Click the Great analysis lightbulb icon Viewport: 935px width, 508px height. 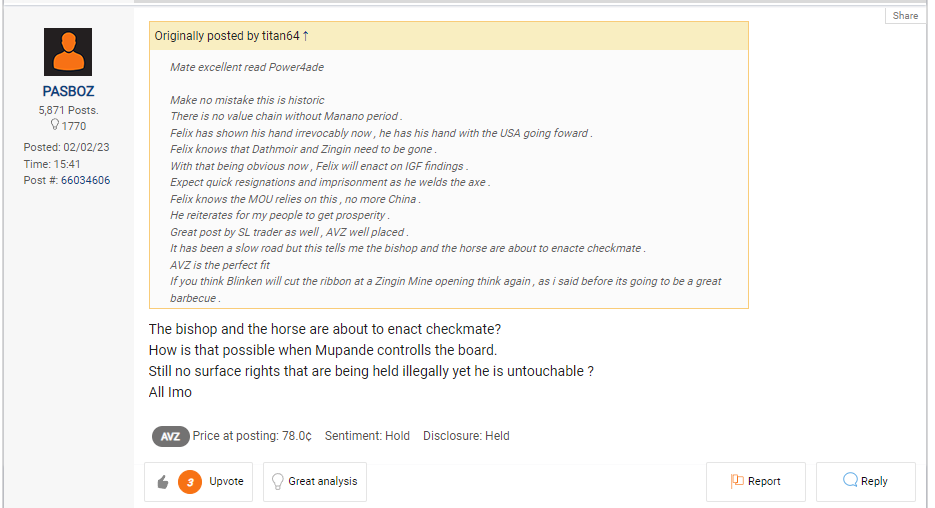pos(278,482)
